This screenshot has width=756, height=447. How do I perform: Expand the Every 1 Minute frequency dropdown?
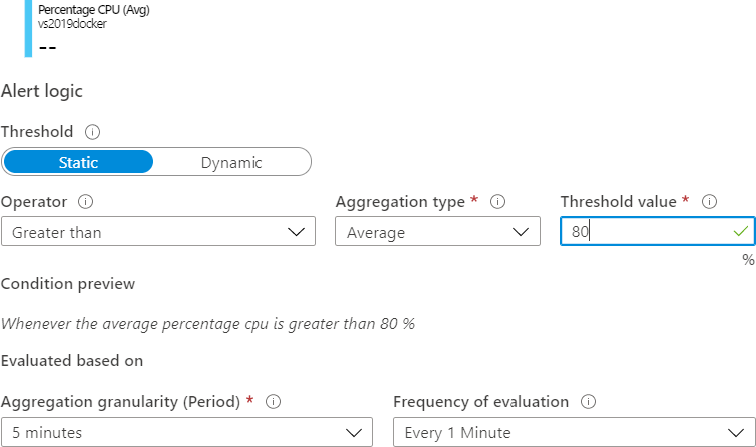coord(574,432)
